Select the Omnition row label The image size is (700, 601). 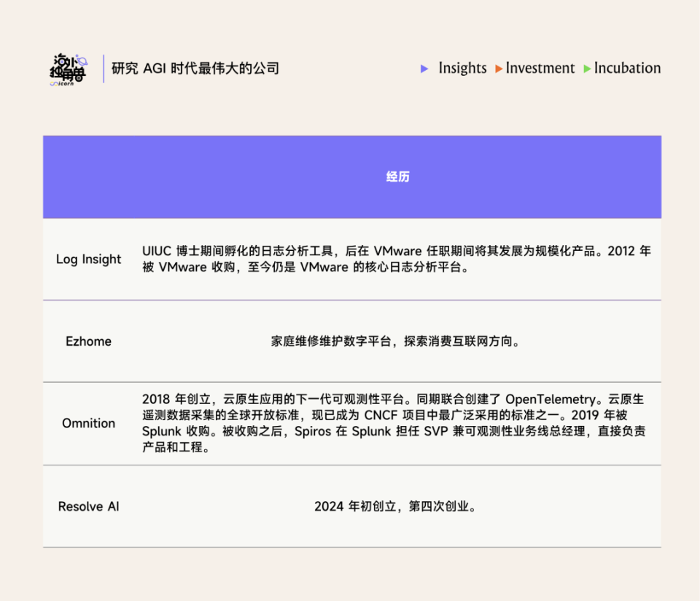point(88,423)
